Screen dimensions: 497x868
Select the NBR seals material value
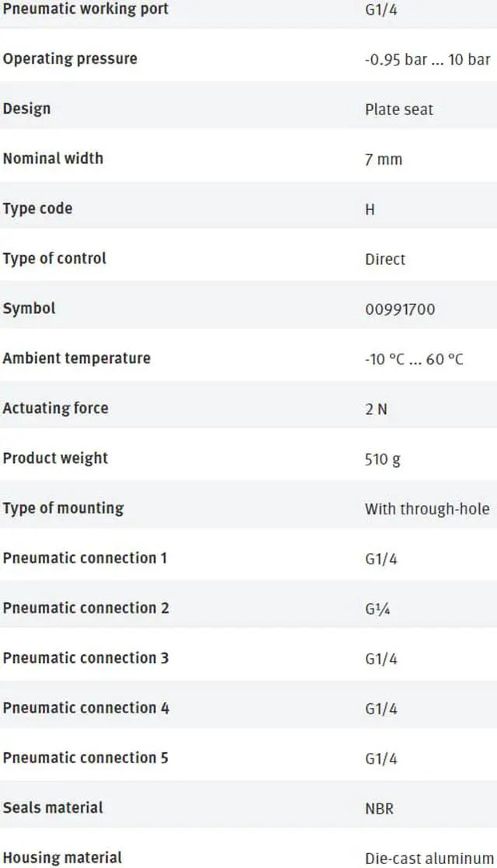coord(379,809)
